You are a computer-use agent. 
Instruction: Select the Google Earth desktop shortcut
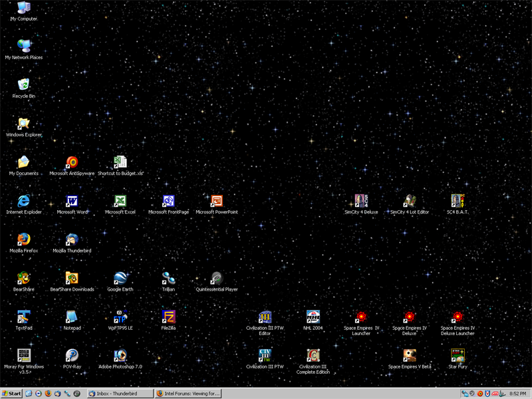pyautogui.click(x=120, y=279)
